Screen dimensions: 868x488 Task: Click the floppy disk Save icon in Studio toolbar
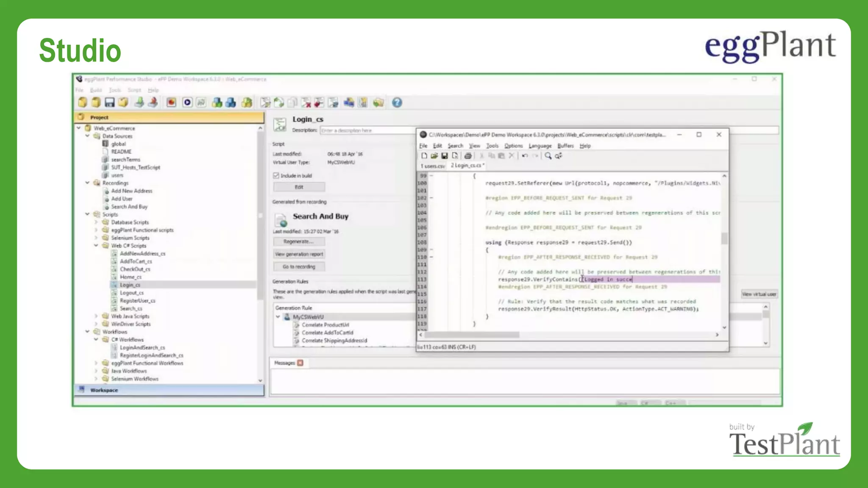click(x=110, y=103)
